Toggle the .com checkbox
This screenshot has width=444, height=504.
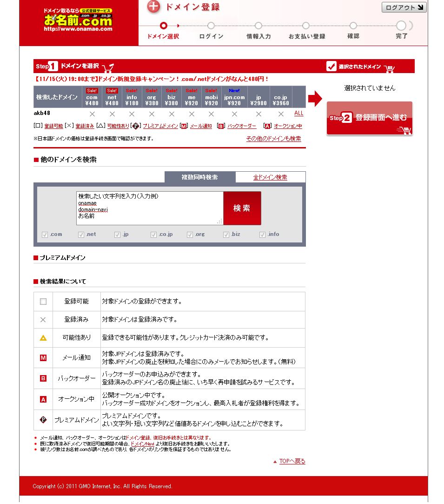coord(45,235)
